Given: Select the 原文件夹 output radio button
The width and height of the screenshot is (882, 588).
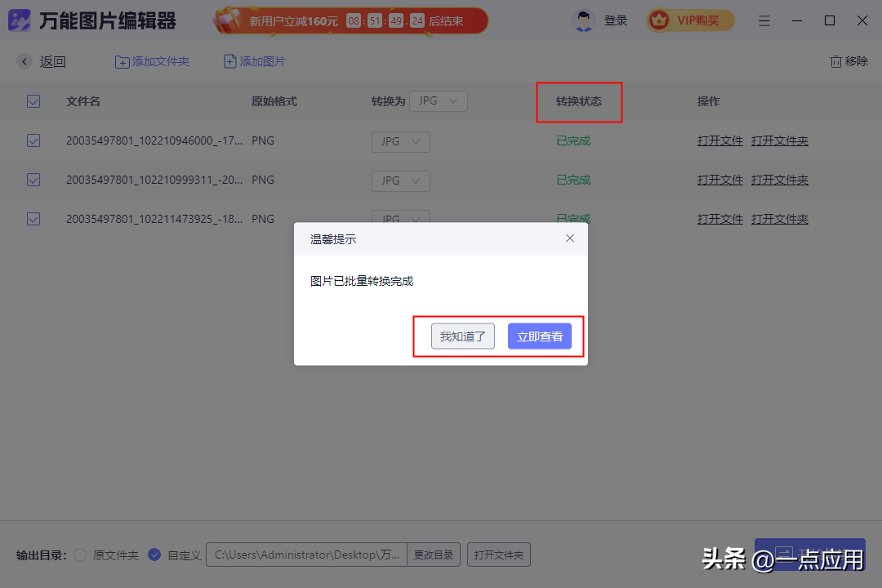Looking at the screenshot, I should point(80,555).
